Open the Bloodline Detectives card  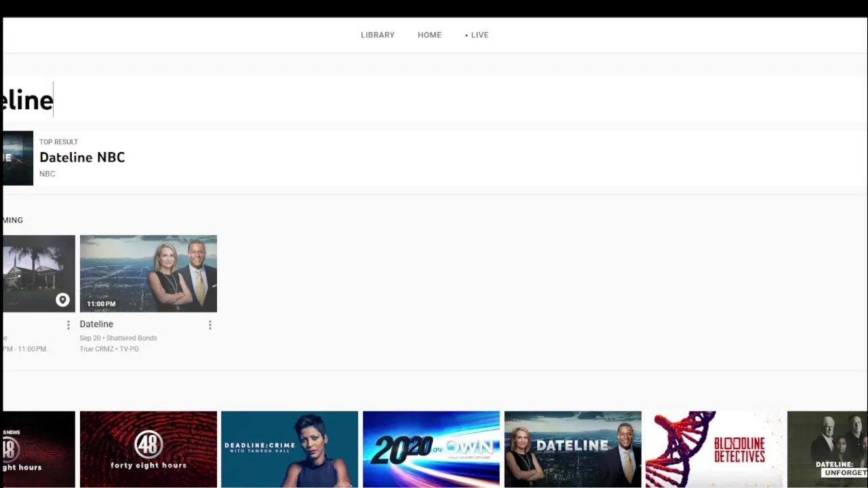(714, 449)
